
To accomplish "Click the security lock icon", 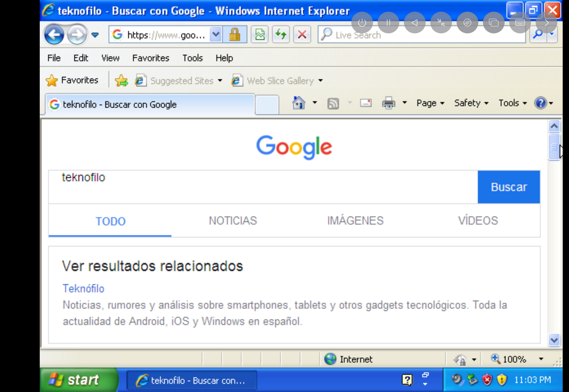I will 234,35.
